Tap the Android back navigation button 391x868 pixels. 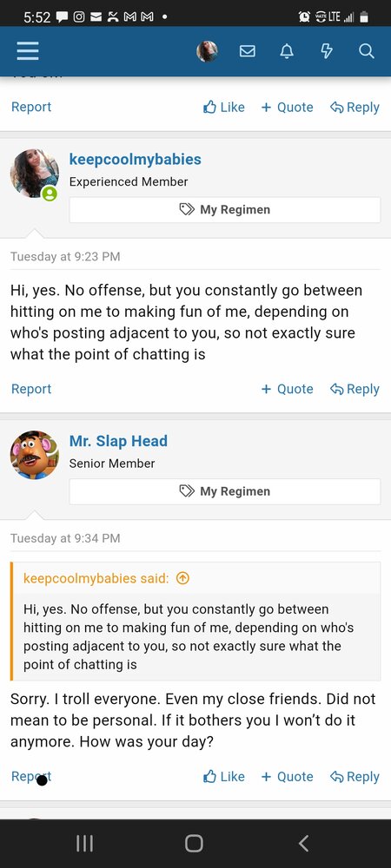pyautogui.click(x=303, y=844)
